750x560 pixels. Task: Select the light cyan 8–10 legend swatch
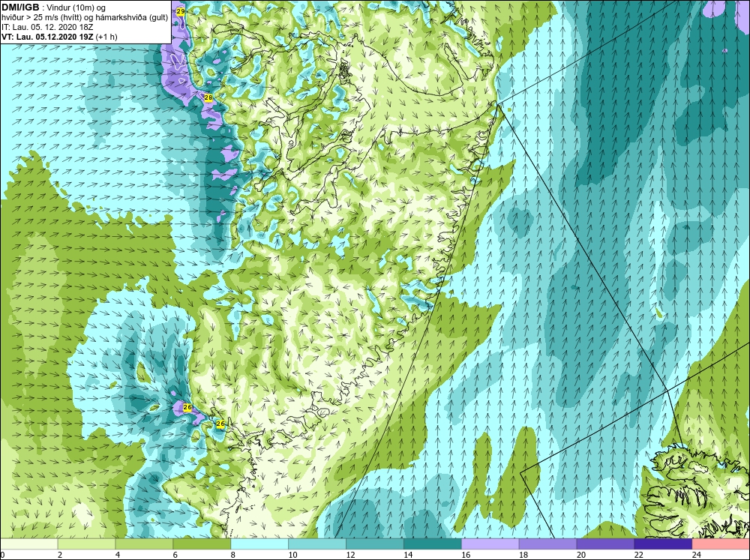tap(259, 544)
